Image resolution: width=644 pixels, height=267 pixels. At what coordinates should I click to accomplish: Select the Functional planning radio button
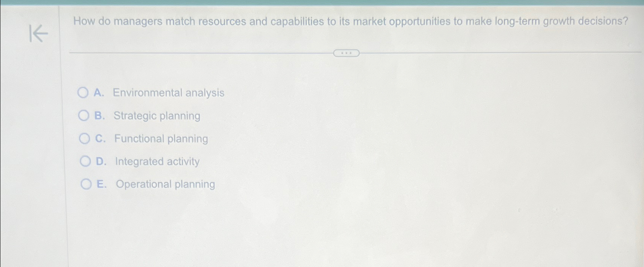tap(84, 138)
